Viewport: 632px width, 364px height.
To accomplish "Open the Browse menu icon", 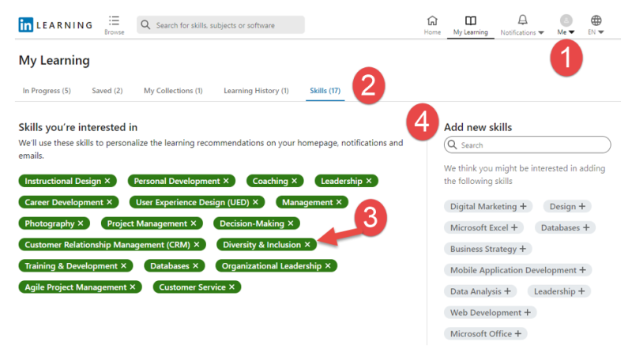I will [114, 20].
